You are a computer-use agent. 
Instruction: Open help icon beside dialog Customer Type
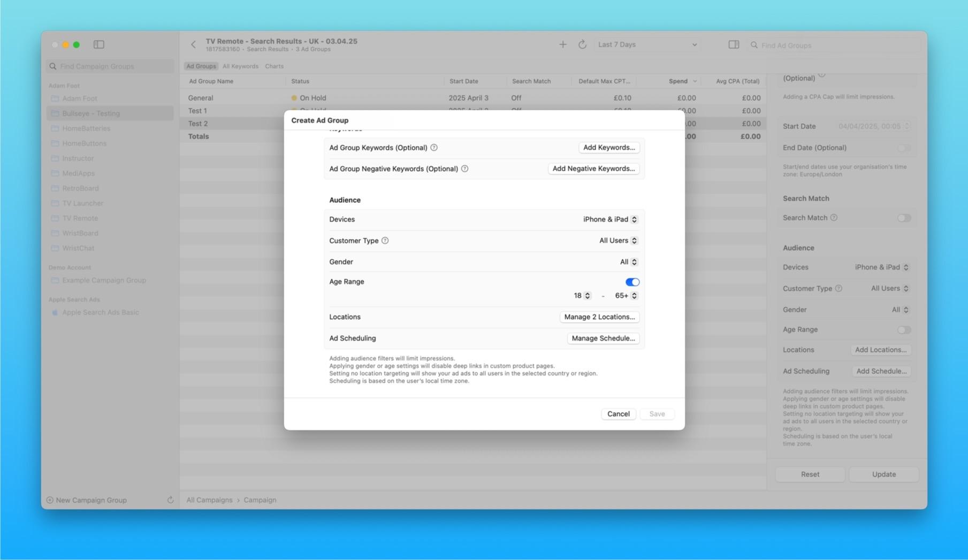(x=385, y=241)
